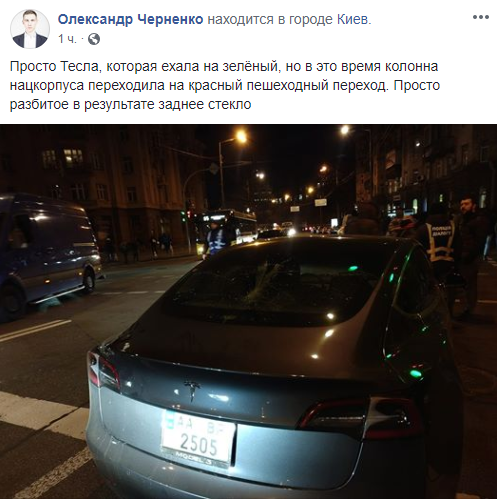Open the post options three-dot menu

point(481,17)
